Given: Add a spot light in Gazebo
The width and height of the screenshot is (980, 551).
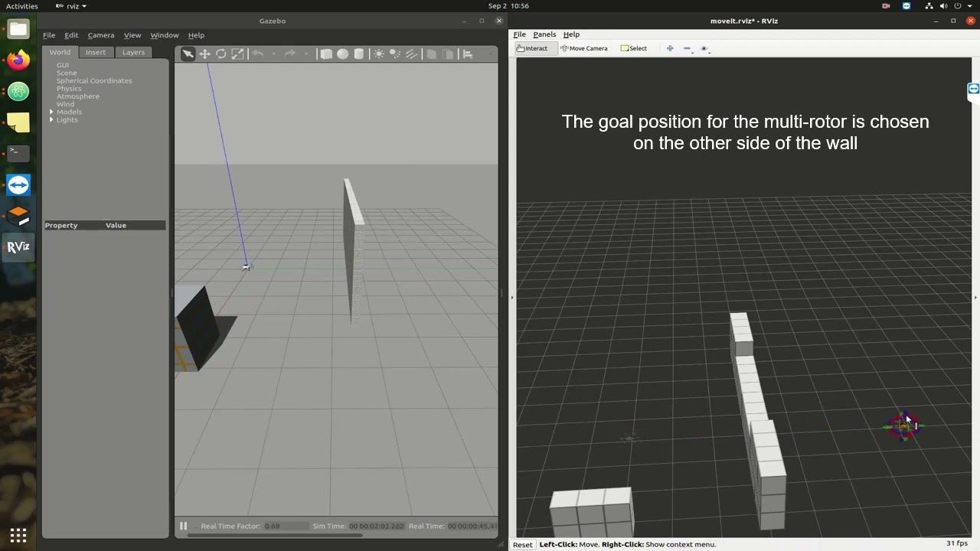Looking at the screenshot, I should click(x=395, y=54).
